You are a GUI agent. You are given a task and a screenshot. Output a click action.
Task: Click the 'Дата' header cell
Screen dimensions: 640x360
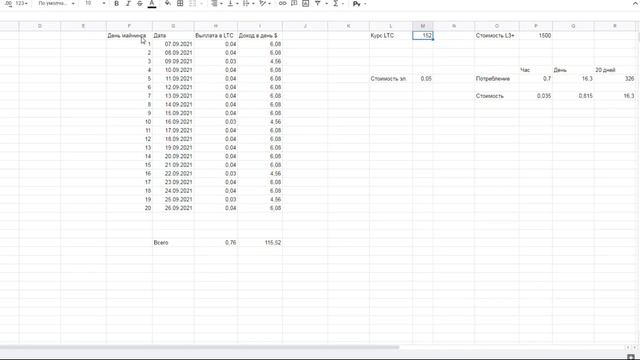173,36
